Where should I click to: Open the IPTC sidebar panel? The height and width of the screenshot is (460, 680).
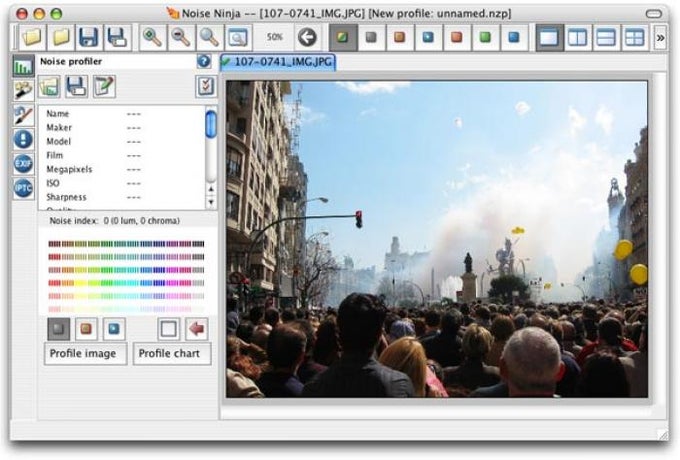(23, 188)
